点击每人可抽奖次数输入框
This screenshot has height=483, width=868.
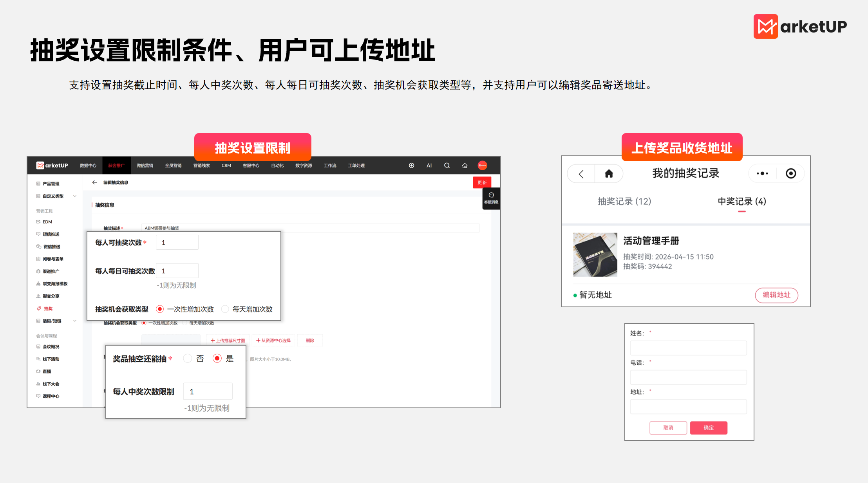pos(177,242)
